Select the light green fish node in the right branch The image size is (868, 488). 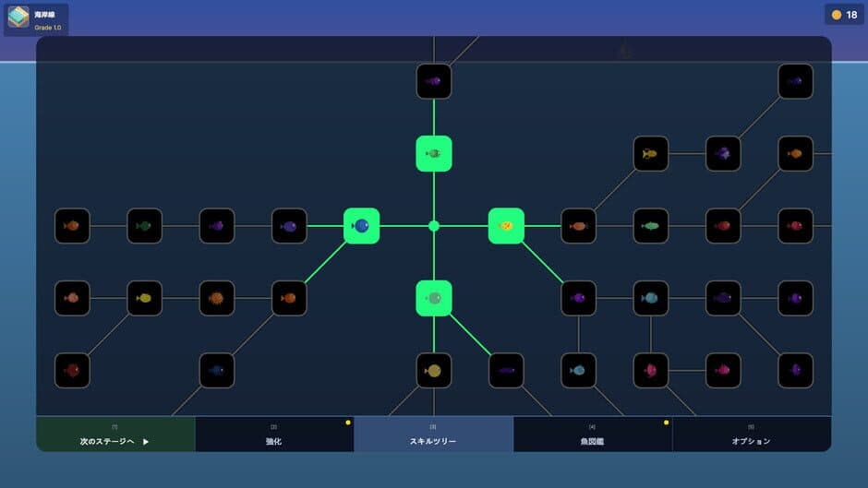pyautogui.click(x=651, y=226)
